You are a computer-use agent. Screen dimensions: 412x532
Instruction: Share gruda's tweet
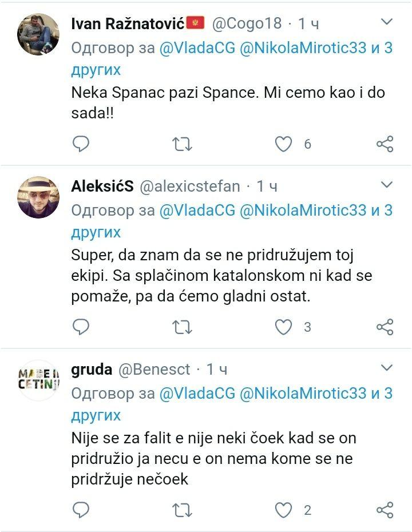[x=385, y=510]
